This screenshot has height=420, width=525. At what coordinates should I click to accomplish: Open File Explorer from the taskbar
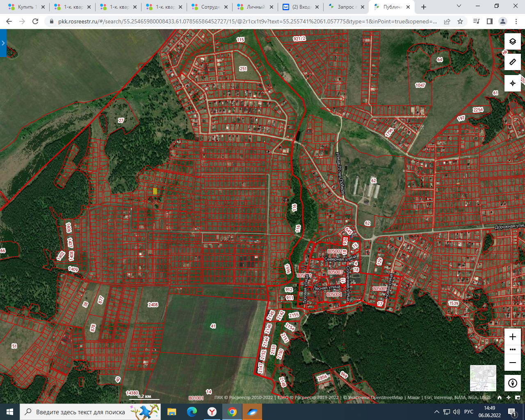(x=171, y=412)
